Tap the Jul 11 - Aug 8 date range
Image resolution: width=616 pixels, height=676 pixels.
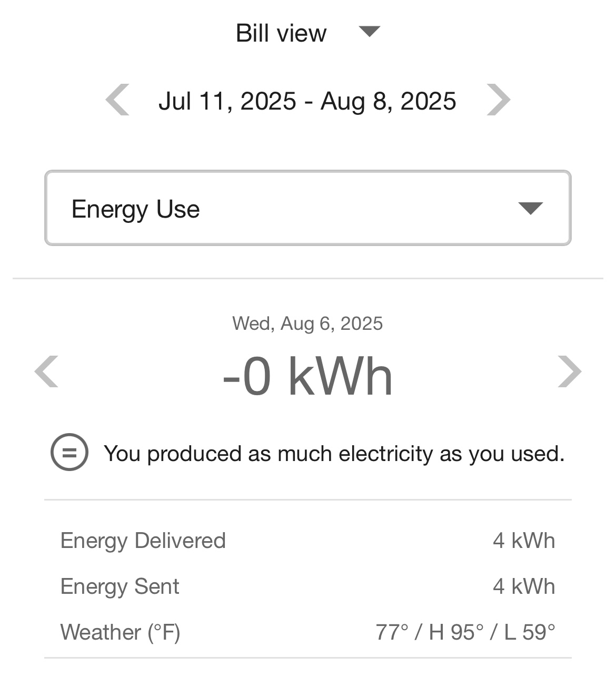point(307,101)
